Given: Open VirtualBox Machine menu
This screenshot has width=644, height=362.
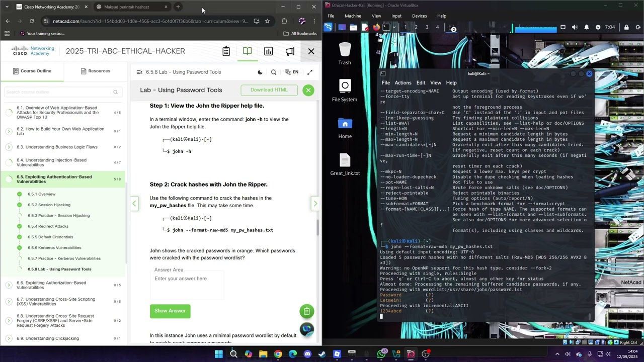Looking at the screenshot, I should click(353, 16).
